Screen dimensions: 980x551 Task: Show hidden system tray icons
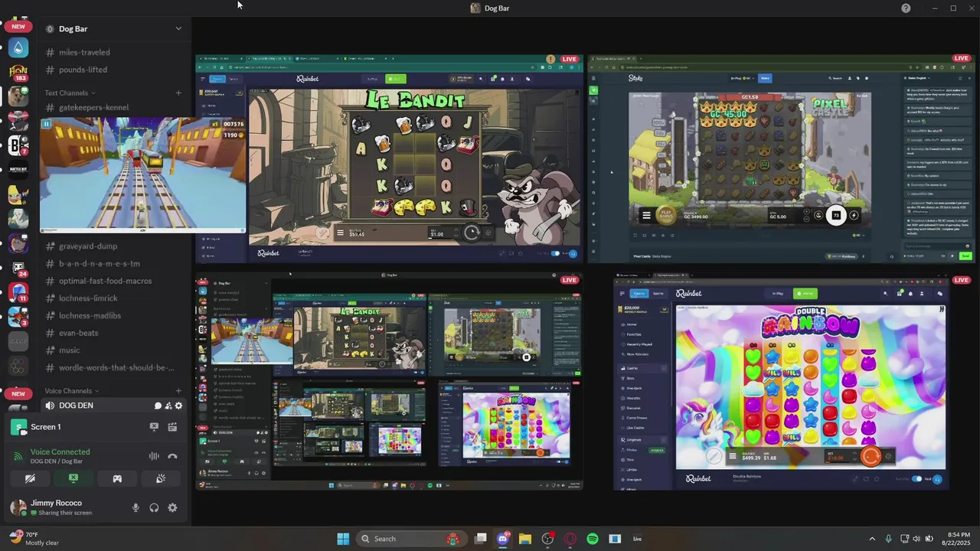point(872,539)
